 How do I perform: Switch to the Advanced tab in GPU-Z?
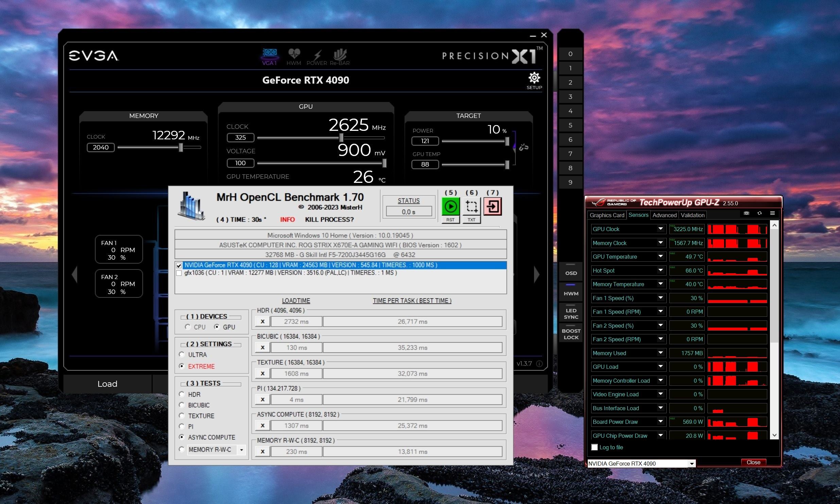664,215
